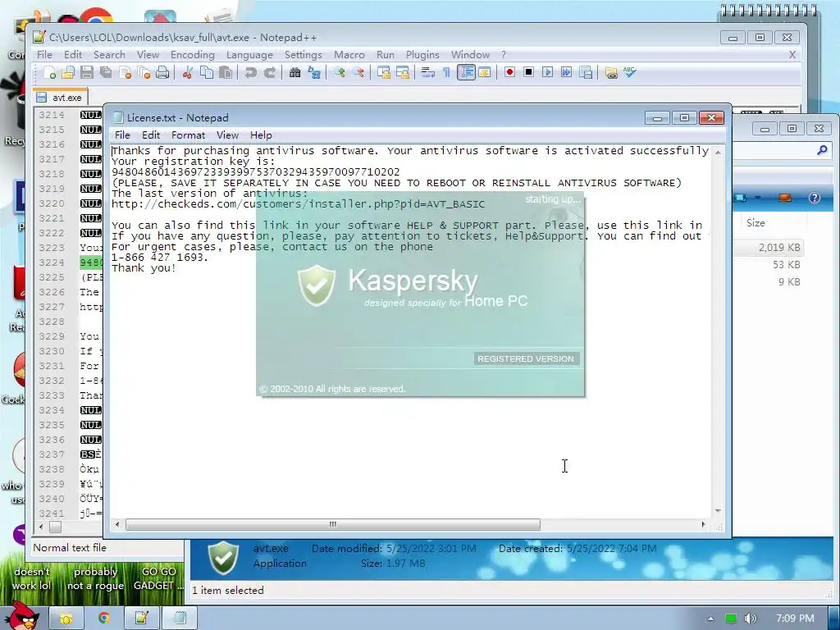840x630 pixels.
Task: Open Notepad++ Plugins menu
Action: (422, 55)
